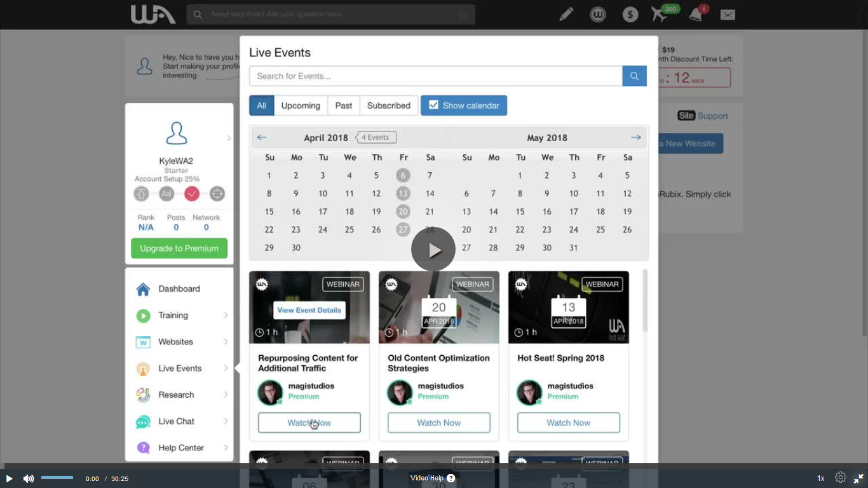868x488 pixels.
Task: Expand the Training menu chevron
Action: tap(226, 315)
